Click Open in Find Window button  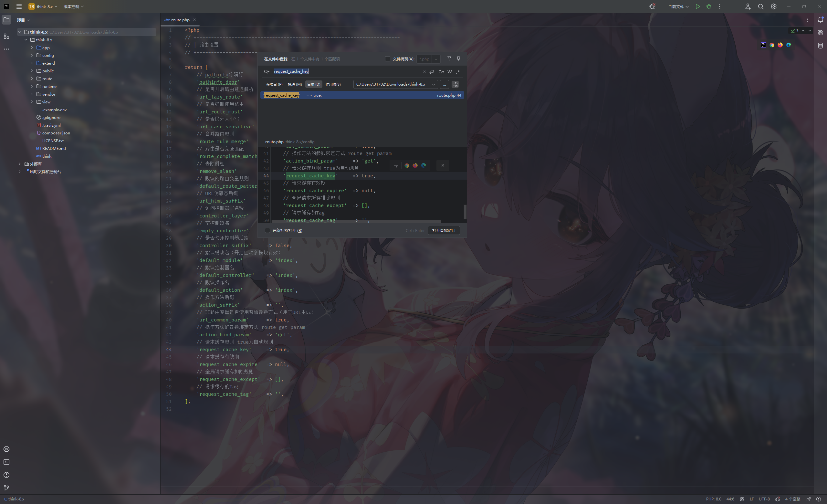coord(444,231)
